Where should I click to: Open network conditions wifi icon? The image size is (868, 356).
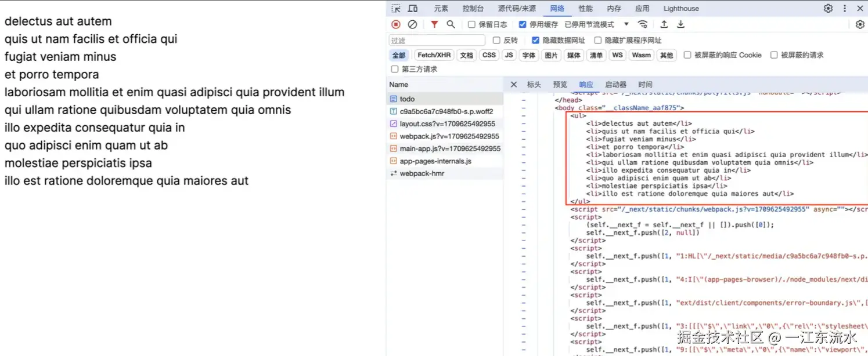[x=643, y=24]
